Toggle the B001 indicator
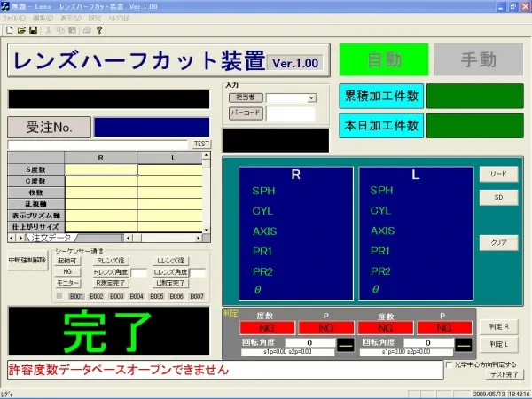Image resolution: width=532 pixels, height=399 pixels. coord(76,296)
